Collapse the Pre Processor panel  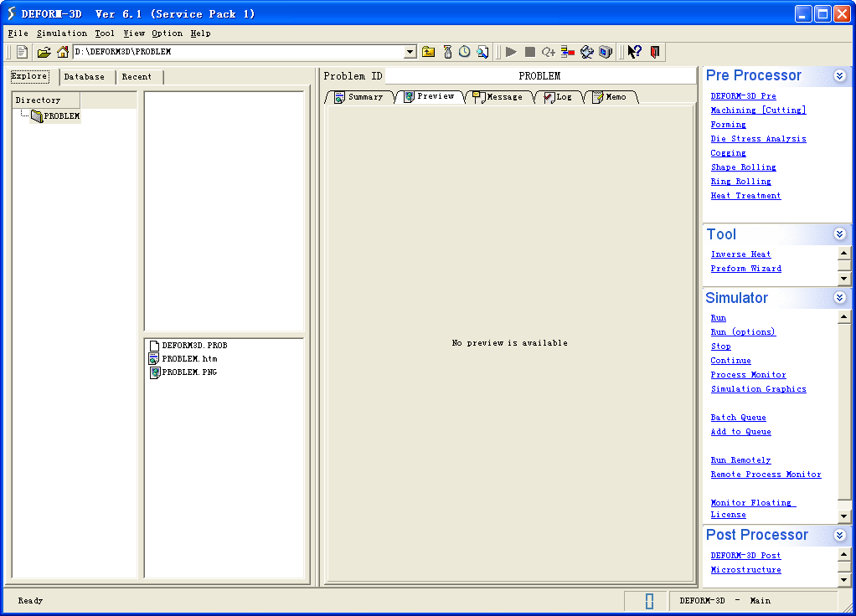[839, 76]
